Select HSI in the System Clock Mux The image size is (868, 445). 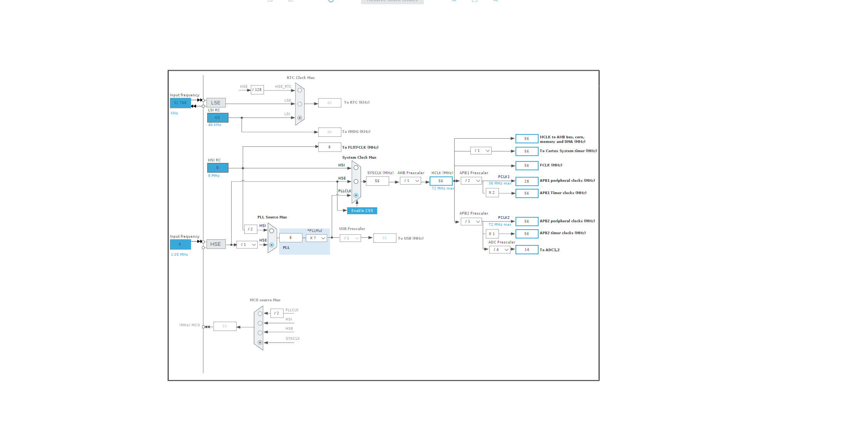[x=356, y=168]
